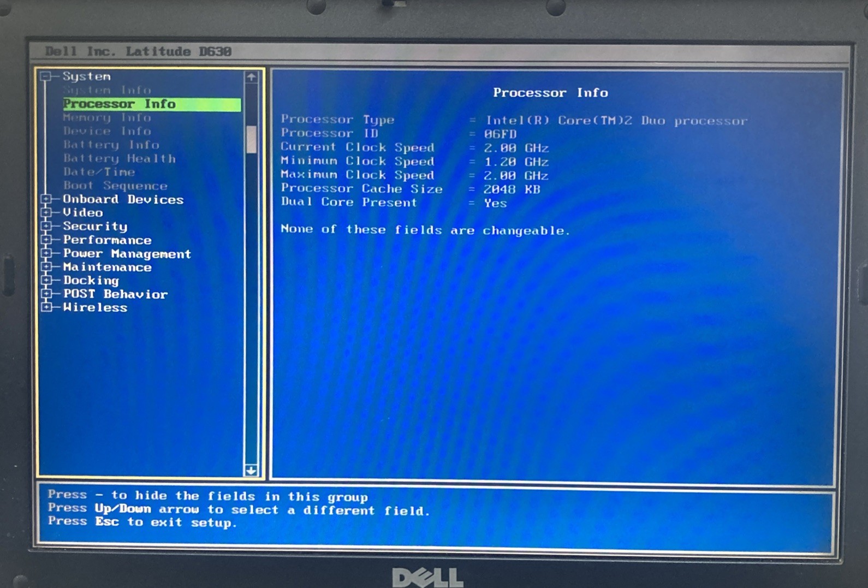Screen dimensions: 868x588
Task: Select the POST Behavior label
Action: [x=115, y=294]
